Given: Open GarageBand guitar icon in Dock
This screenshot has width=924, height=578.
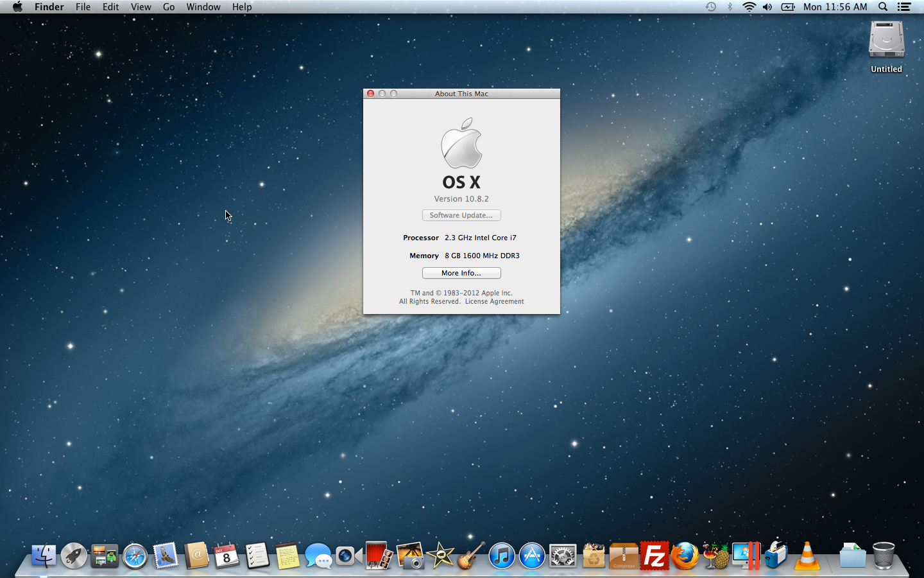Looking at the screenshot, I should [471, 556].
